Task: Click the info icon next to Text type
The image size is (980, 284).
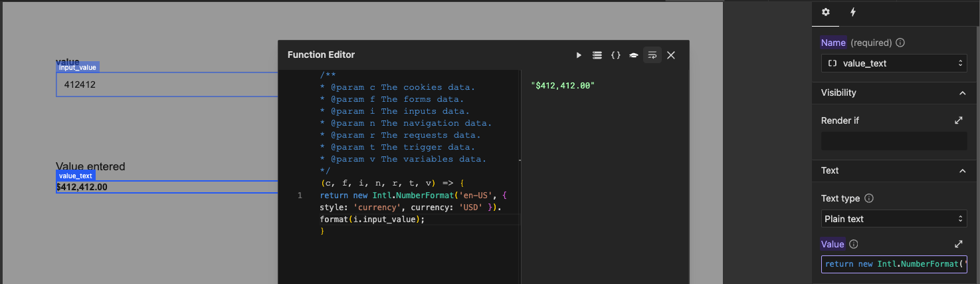Action: [x=869, y=198]
